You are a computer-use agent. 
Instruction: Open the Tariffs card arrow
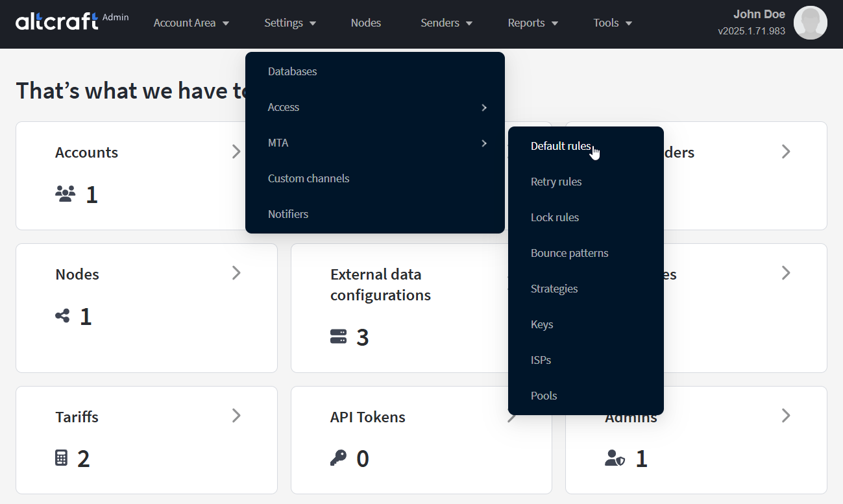coord(236,416)
